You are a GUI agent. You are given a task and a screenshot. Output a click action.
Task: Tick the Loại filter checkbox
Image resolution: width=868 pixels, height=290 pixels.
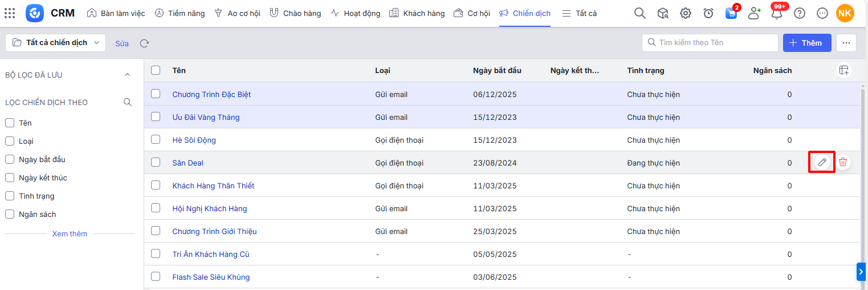(10, 141)
